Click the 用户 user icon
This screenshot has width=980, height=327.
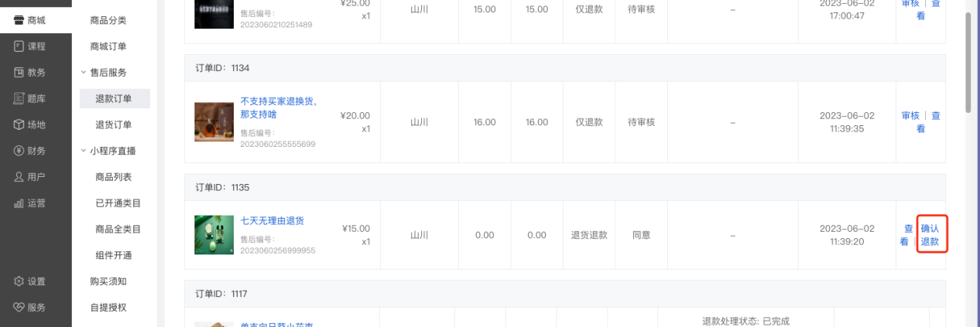tap(19, 177)
